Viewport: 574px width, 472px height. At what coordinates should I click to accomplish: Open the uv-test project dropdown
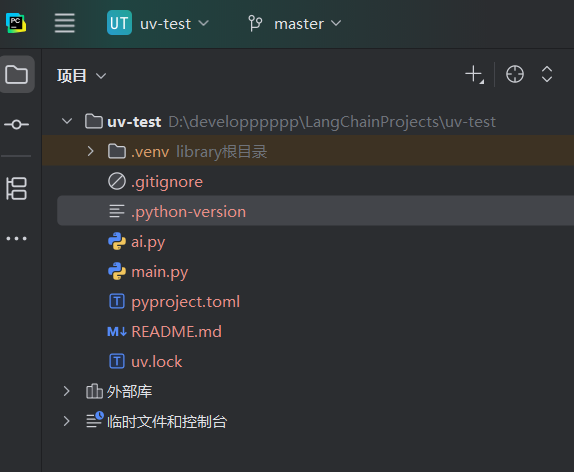158,23
